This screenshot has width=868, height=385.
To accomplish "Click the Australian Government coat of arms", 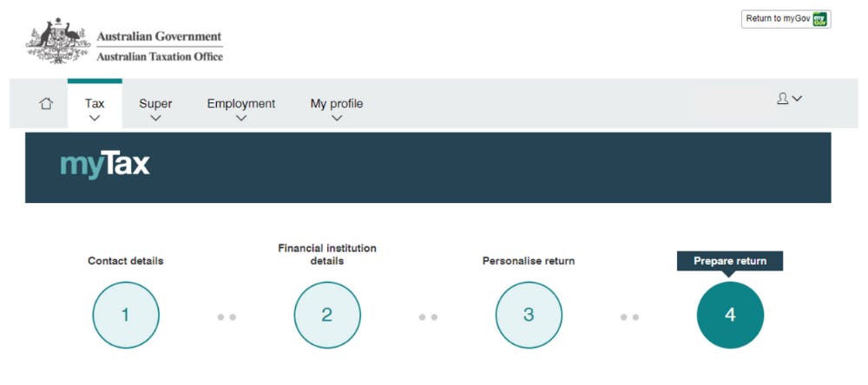I will click(x=57, y=41).
